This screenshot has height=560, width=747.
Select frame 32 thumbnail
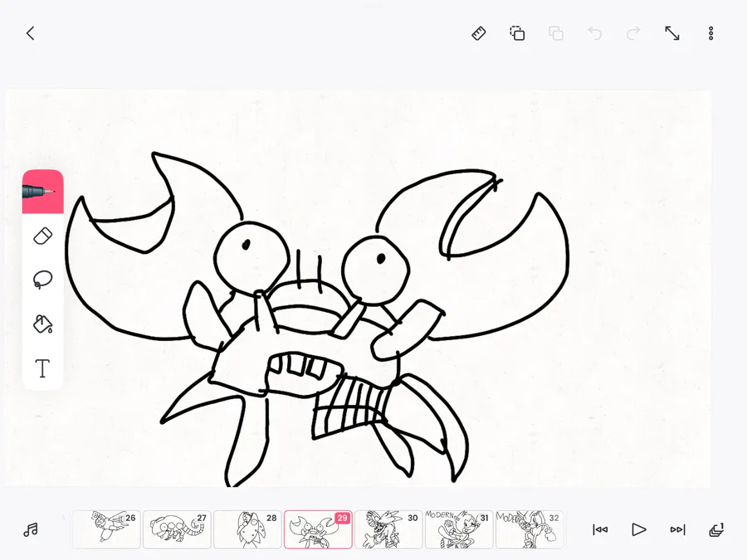tap(530, 529)
